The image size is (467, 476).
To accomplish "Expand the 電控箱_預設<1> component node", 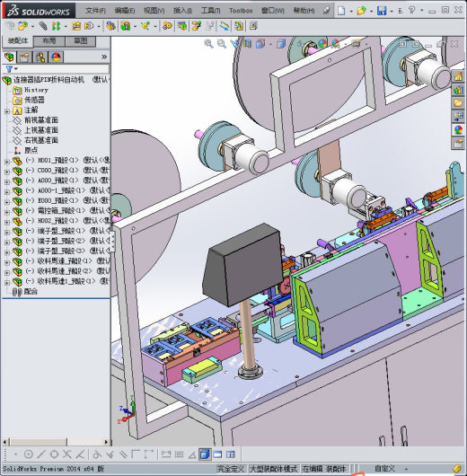I will click(x=6, y=212).
